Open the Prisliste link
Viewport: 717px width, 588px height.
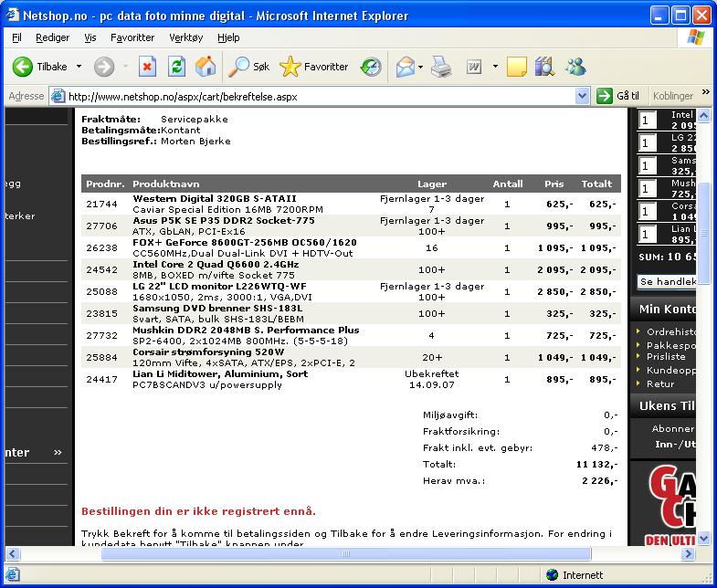click(x=666, y=357)
